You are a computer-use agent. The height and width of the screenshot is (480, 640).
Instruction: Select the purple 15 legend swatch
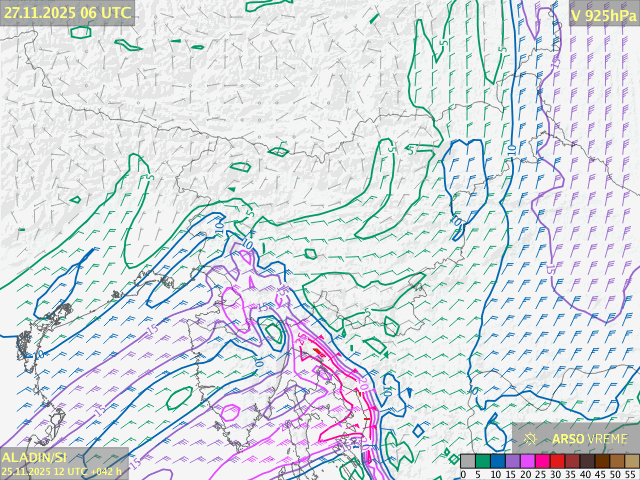(x=511, y=460)
